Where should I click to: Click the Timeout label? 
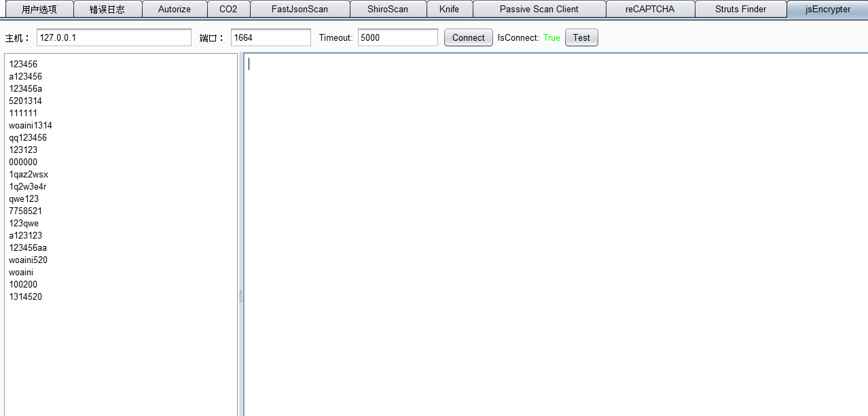pyautogui.click(x=336, y=37)
